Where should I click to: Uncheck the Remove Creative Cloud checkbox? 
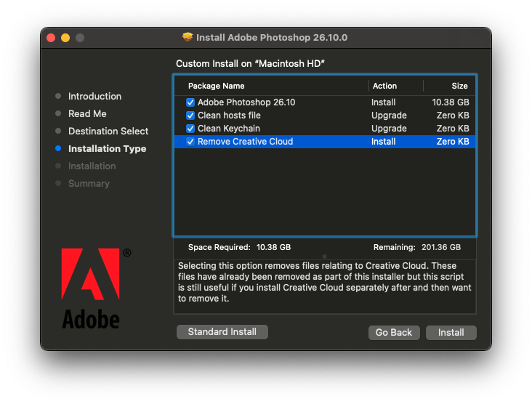(190, 142)
